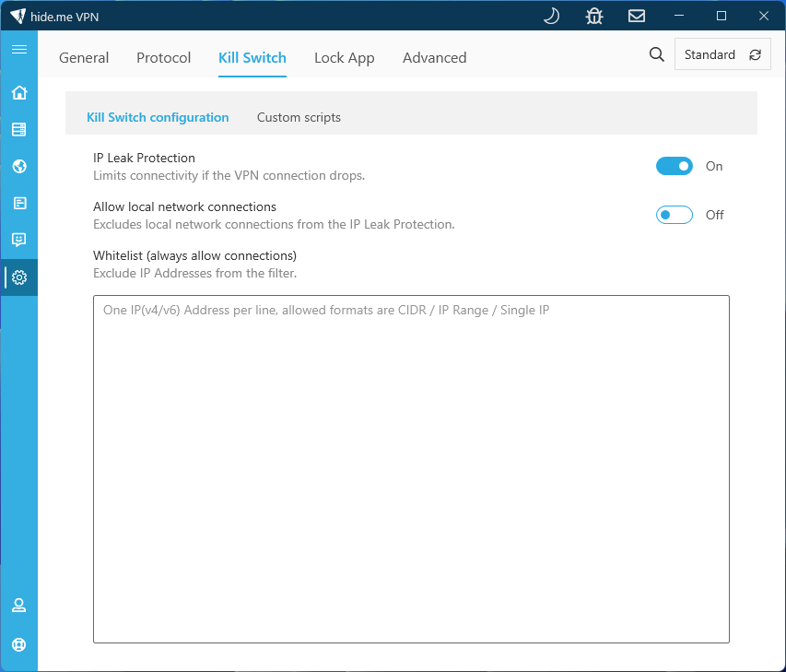Enable Allow local network connections toggle
Image resolution: width=786 pixels, height=672 pixels.
(x=675, y=215)
